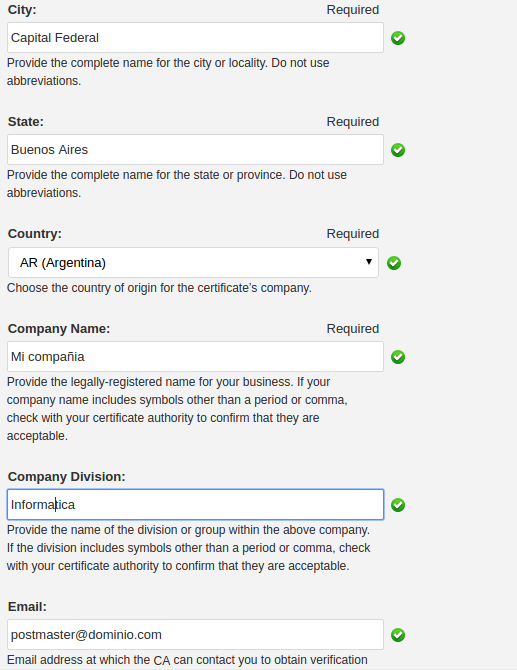Click the "Email:" field label

(x=27, y=606)
